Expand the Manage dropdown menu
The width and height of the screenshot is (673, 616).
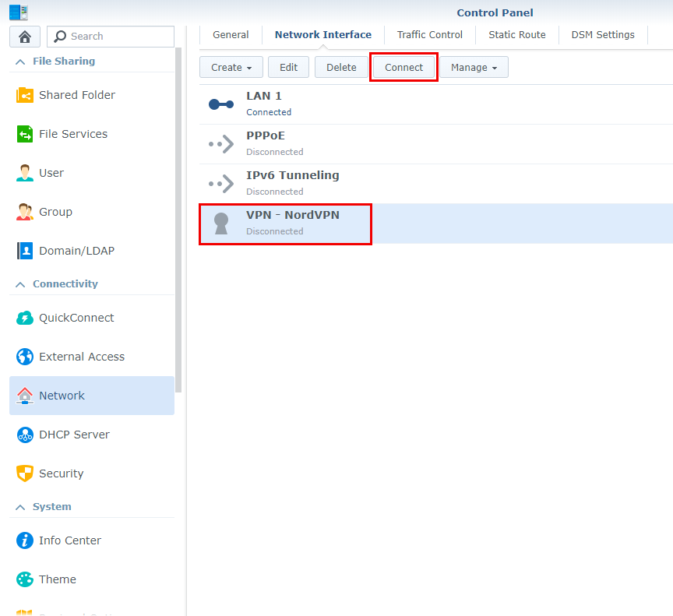474,68
